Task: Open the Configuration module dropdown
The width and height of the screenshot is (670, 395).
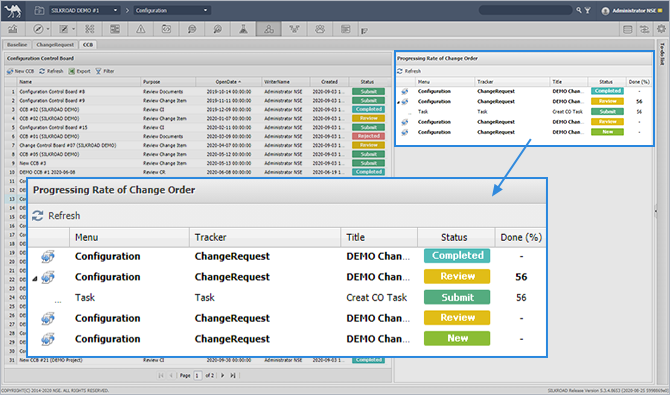Action: 171,10
